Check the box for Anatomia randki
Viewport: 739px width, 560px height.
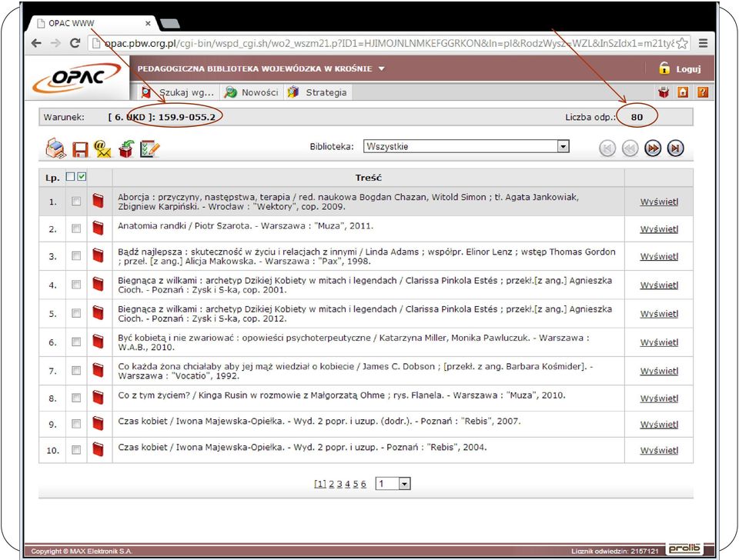tap(76, 228)
